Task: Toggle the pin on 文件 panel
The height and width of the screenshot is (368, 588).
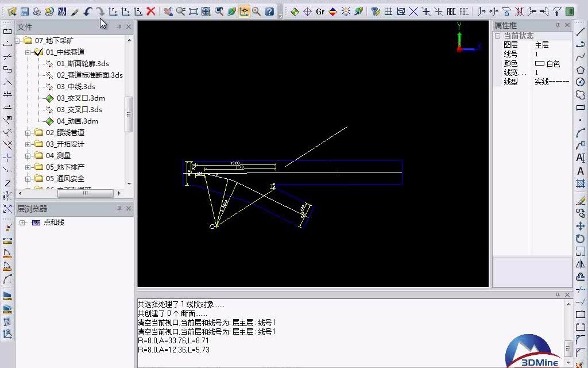Action: pos(120,26)
